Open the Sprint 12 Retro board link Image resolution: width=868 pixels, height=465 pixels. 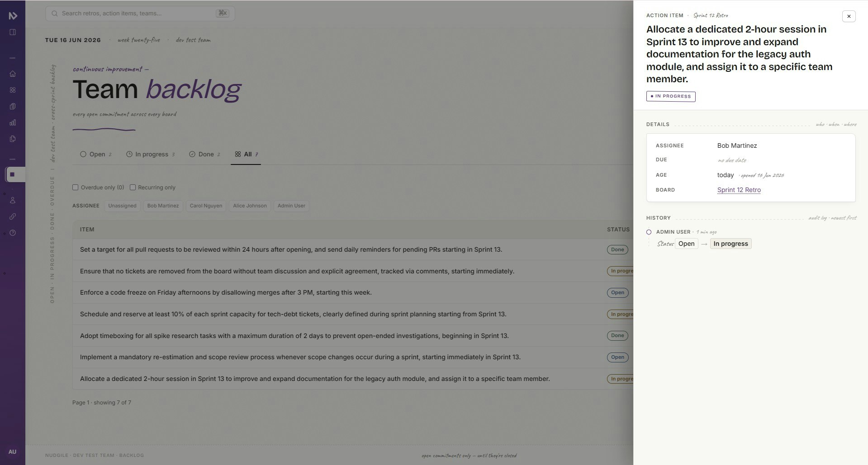click(739, 190)
